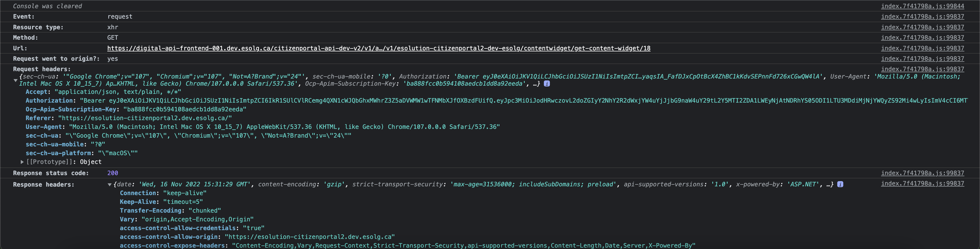Click the Ocp-Apim-Subscription-Key property row
The height and width of the screenshot is (249, 980).
(136, 110)
